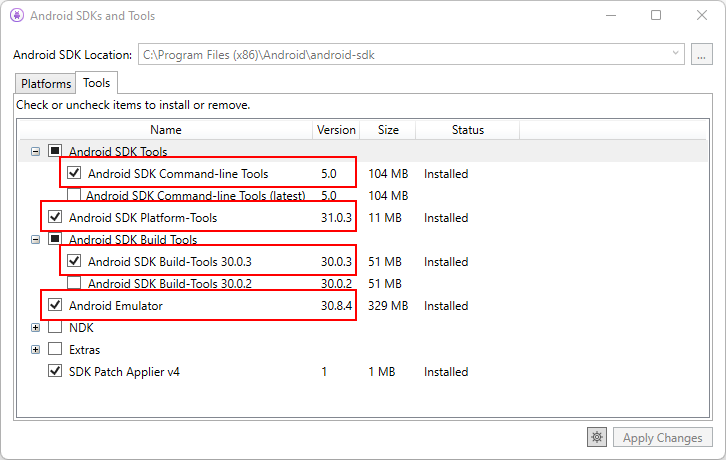Click version 30.8.4 of Android Emulator
Screen dimensions: 726x460
click(336, 306)
